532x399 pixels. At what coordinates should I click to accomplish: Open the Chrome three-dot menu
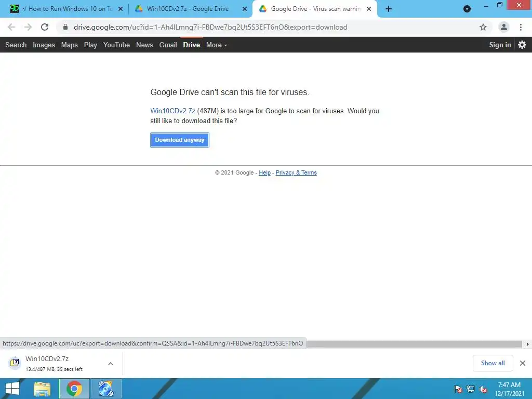(x=521, y=27)
